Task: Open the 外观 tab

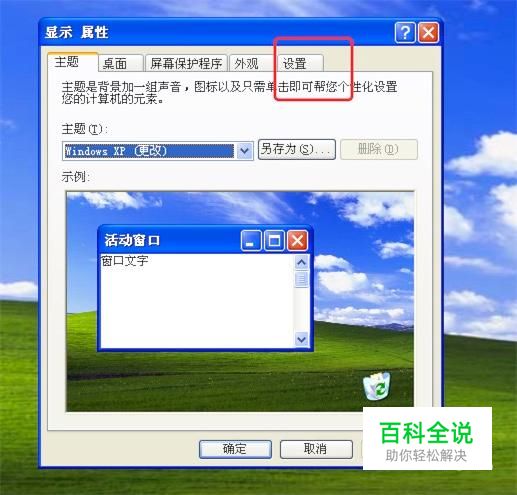Action: click(x=251, y=63)
